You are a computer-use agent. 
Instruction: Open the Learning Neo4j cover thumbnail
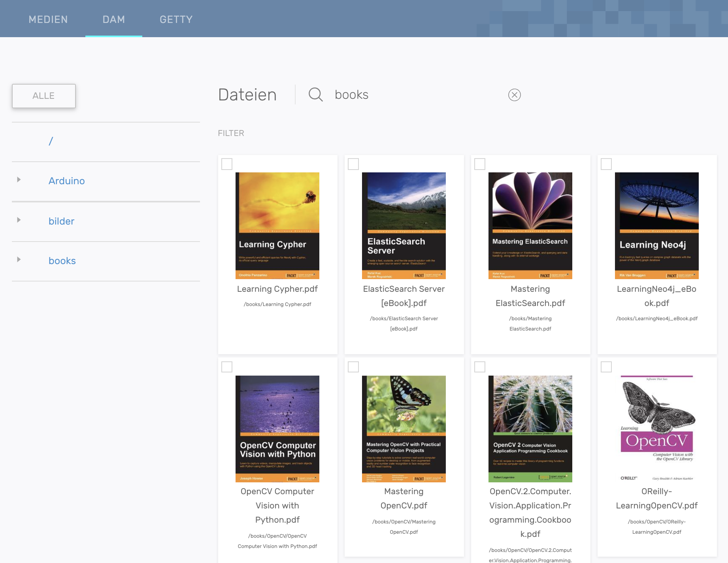656,225
